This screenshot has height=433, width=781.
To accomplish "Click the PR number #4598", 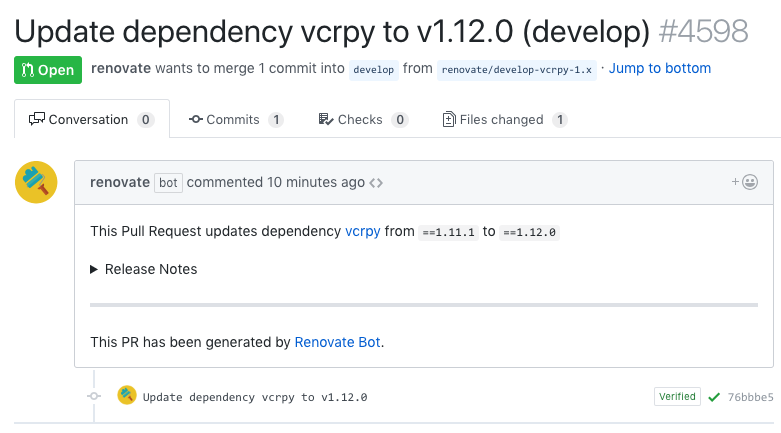I will click(703, 31).
